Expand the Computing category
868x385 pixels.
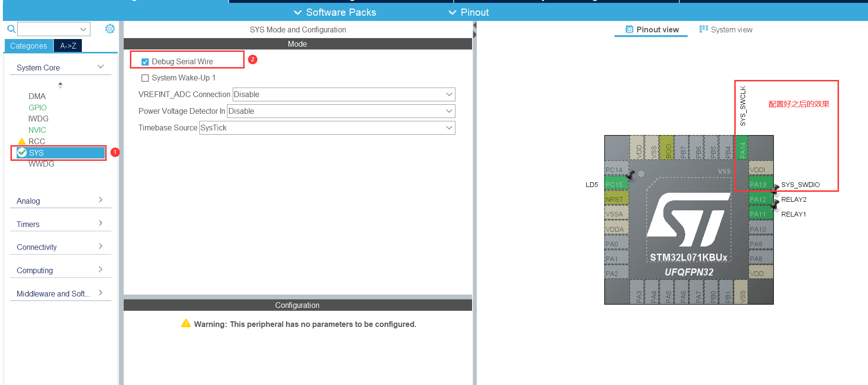coord(60,270)
